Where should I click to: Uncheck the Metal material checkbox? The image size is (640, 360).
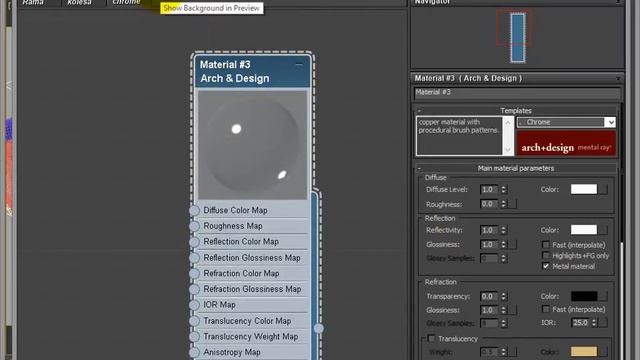click(x=546, y=266)
